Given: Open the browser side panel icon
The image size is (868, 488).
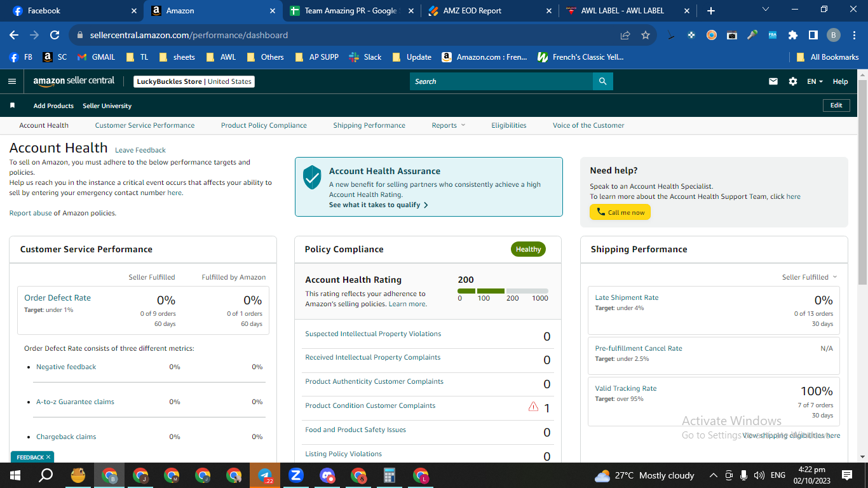Looking at the screenshot, I should tap(813, 35).
